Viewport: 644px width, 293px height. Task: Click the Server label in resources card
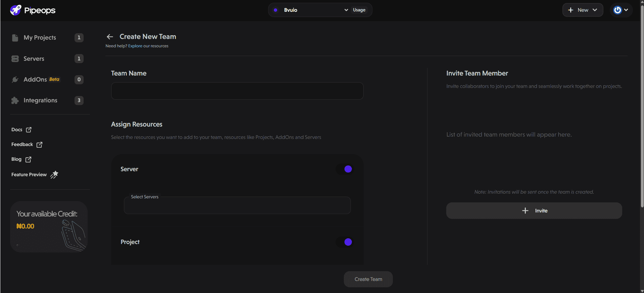coord(129,169)
